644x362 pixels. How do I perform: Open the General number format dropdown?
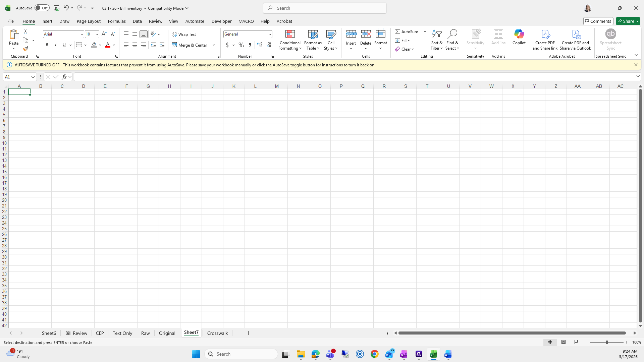[270, 34]
